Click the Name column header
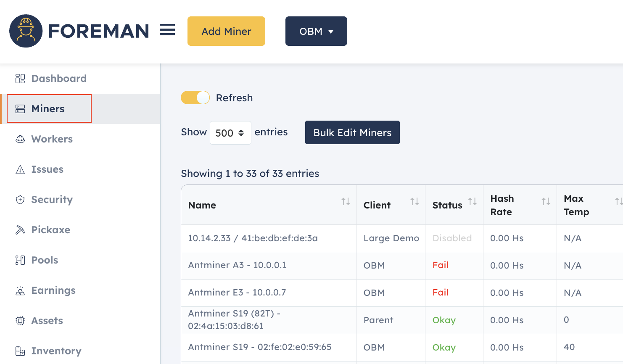This screenshot has height=364, width=623. pos(269,205)
